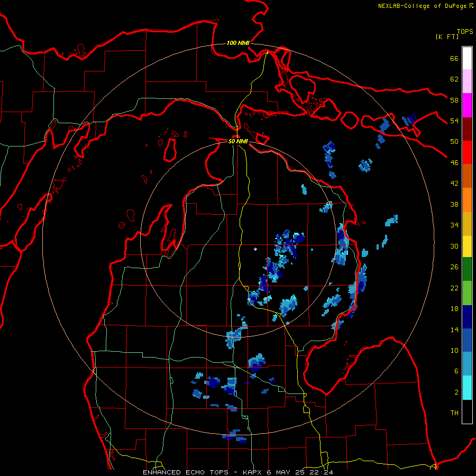Click legend value 34
The width and height of the screenshot is (476, 476).
click(x=454, y=225)
